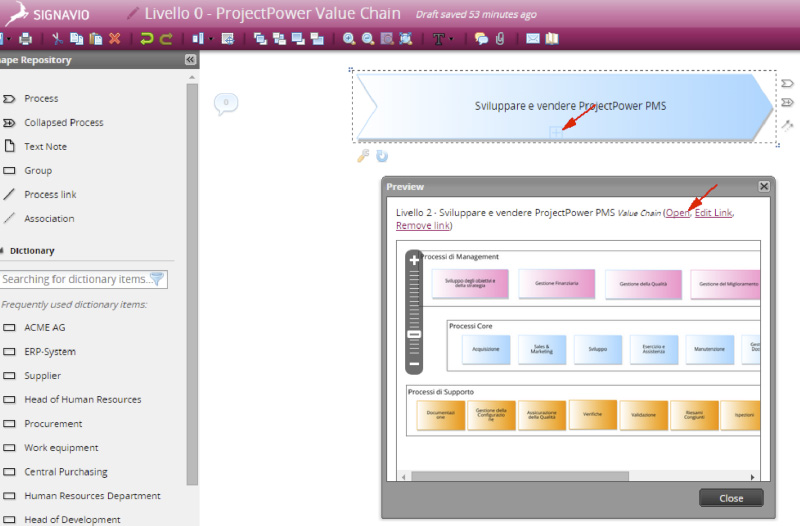Click the plus marker on the process shape
Viewport: 800px width, 526px height.
pos(555,133)
